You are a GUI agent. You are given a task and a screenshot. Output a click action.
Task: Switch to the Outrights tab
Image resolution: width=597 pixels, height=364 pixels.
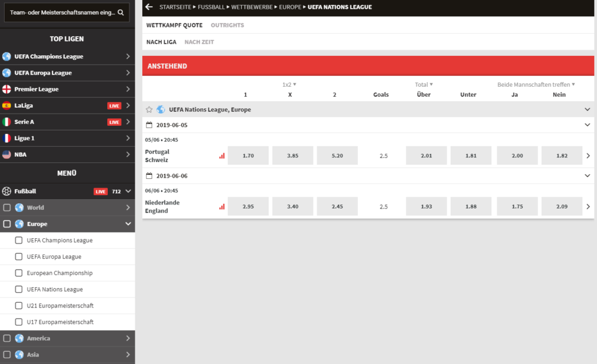[x=227, y=25]
